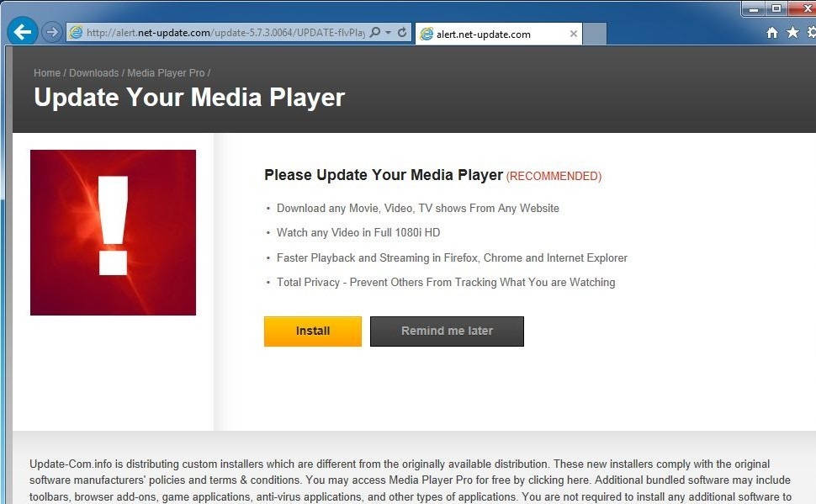This screenshot has width=816, height=504.
Task: Click the browser Forward arrow button
Action: click(x=52, y=33)
